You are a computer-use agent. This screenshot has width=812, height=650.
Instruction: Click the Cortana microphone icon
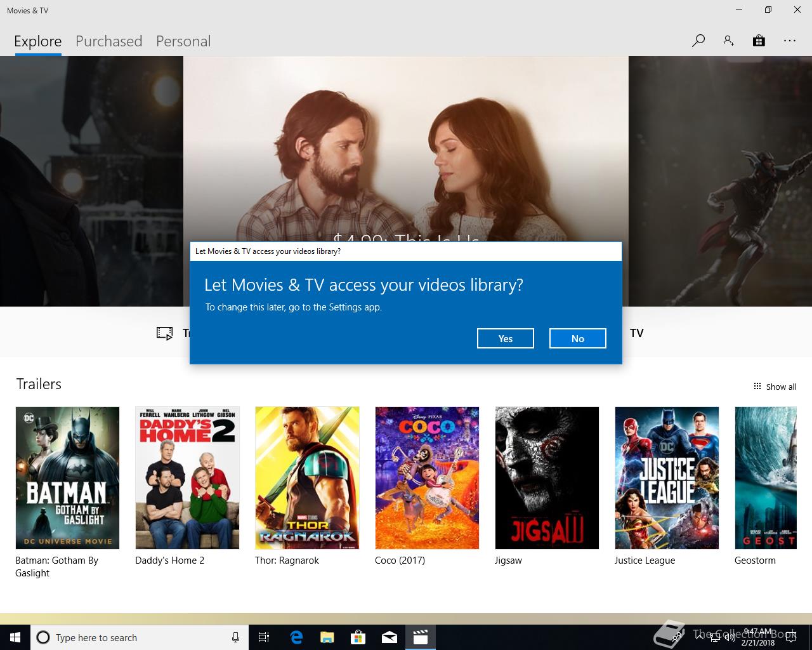point(235,637)
